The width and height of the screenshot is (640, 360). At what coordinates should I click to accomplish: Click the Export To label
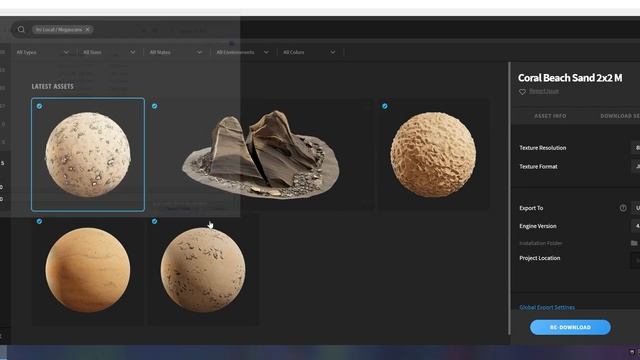point(531,208)
